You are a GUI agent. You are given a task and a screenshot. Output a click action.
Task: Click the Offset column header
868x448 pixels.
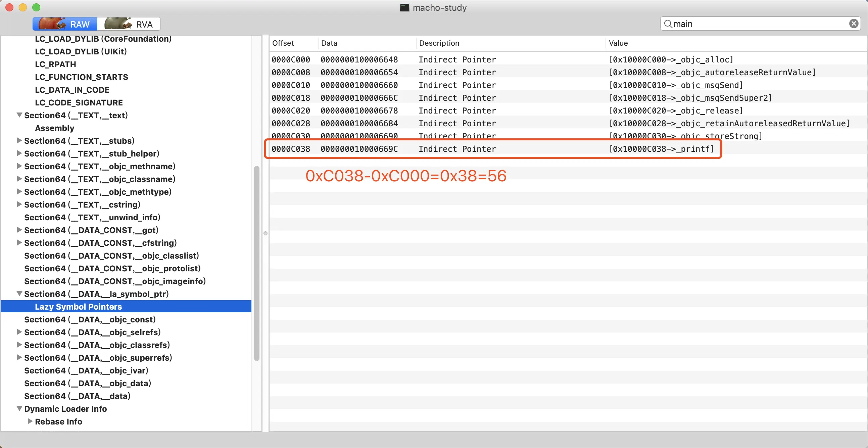(283, 43)
